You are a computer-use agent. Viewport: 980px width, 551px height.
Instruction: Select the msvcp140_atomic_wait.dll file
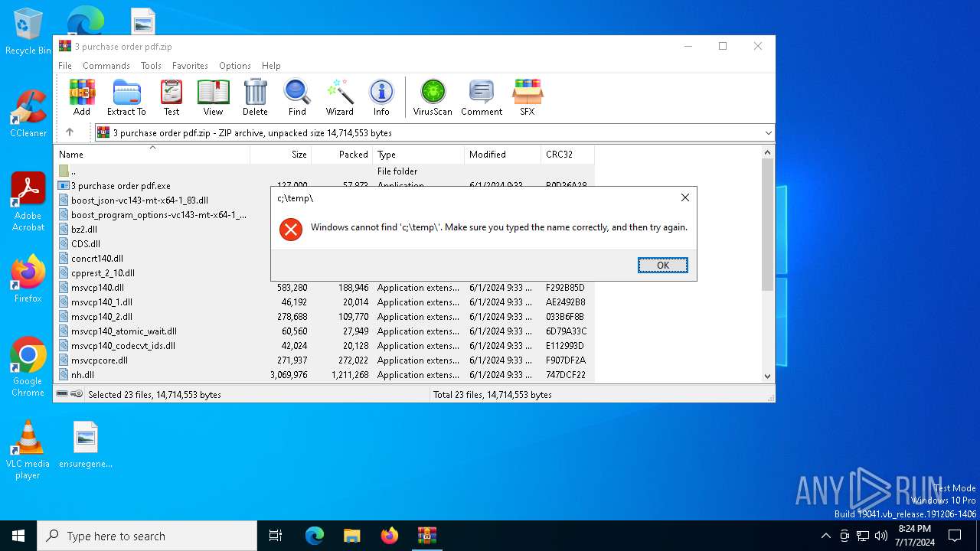click(x=324, y=331)
